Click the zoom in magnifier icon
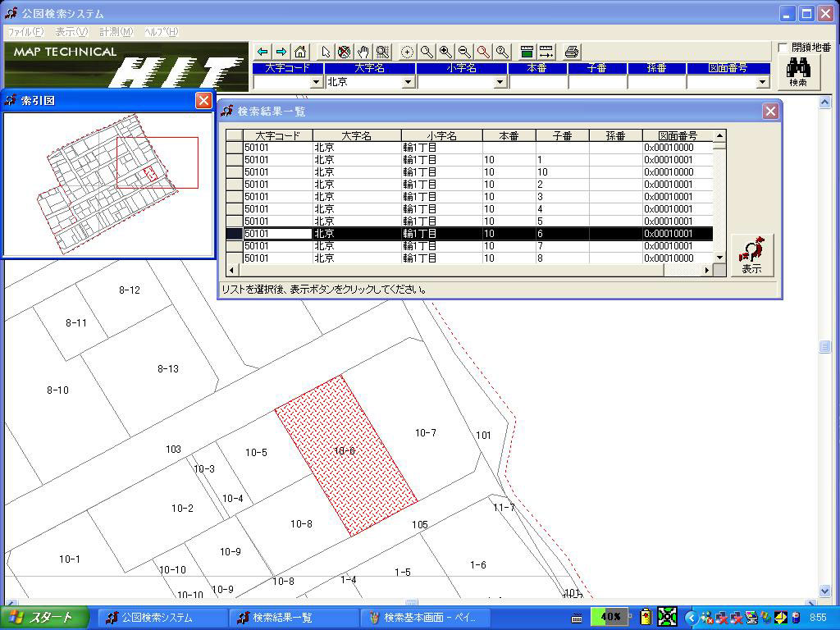Image resolution: width=840 pixels, height=630 pixels. click(445, 52)
